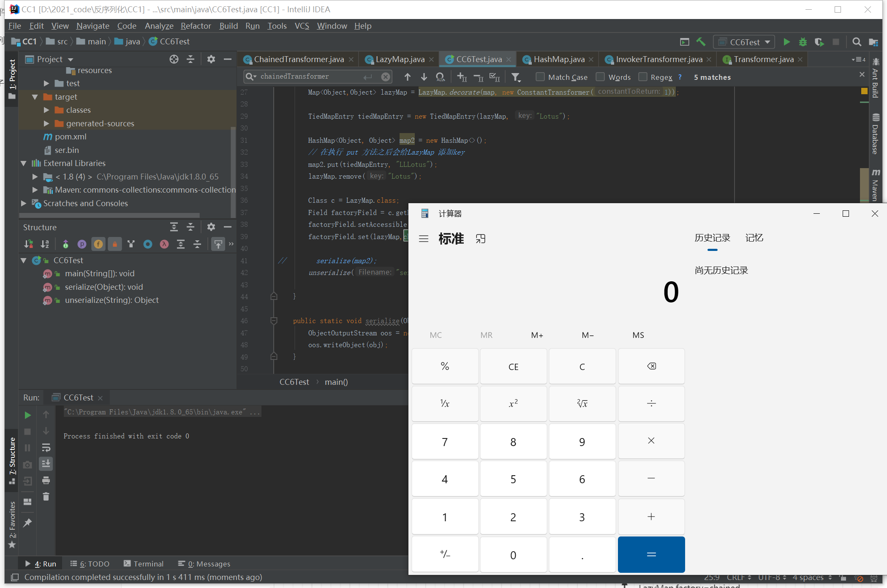Image resolution: width=887 pixels, height=588 pixels.
Task: Open calculator hamburger navigation menu
Action: (424, 239)
